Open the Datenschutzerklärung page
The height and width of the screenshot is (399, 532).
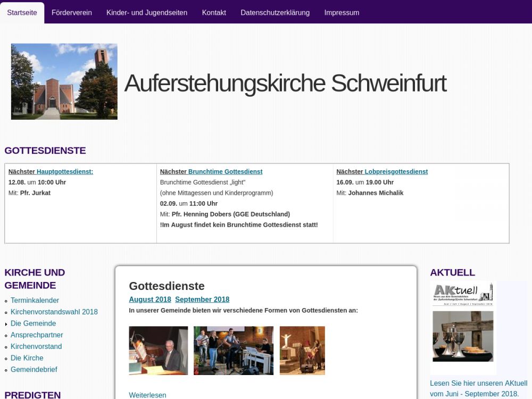[x=275, y=12]
